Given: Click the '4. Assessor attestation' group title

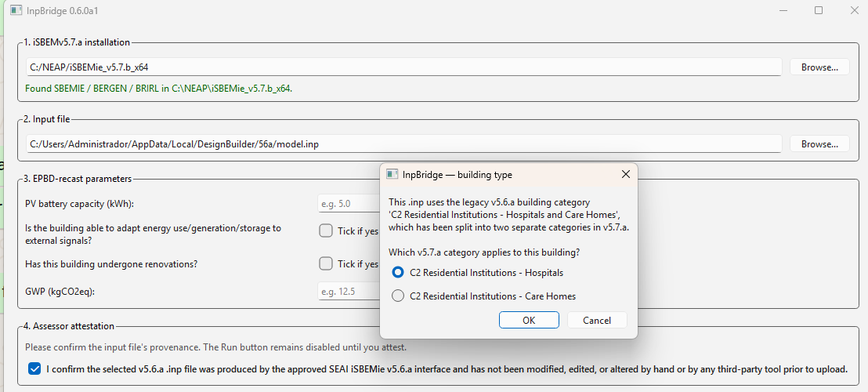Looking at the screenshot, I should [x=69, y=326].
